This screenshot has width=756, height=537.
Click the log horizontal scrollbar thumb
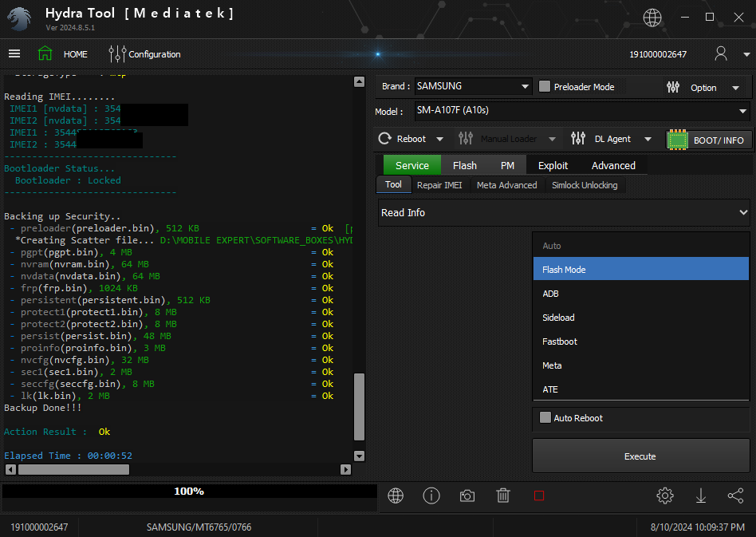[x=73, y=469]
